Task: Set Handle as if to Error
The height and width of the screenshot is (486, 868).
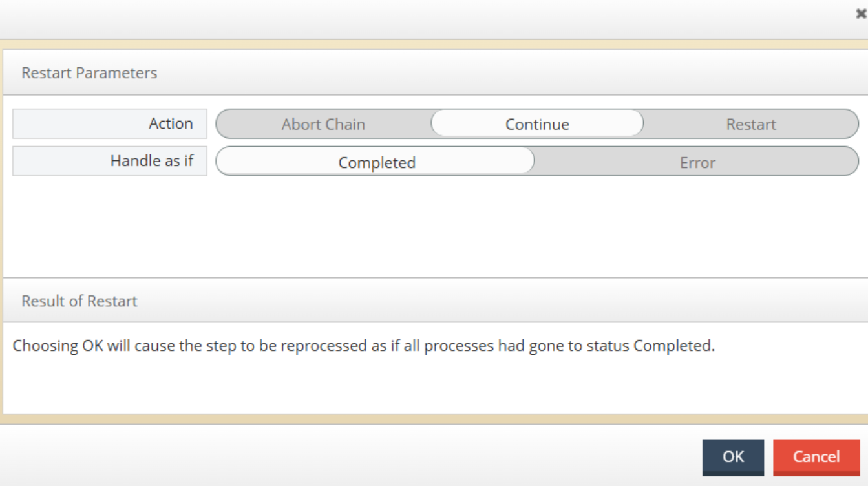Action: (x=697, y=162)
